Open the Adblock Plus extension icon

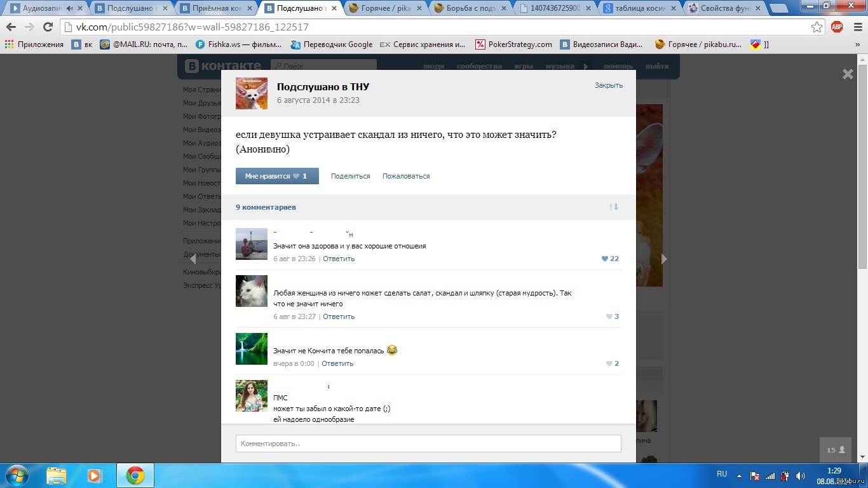coord(837,27)
